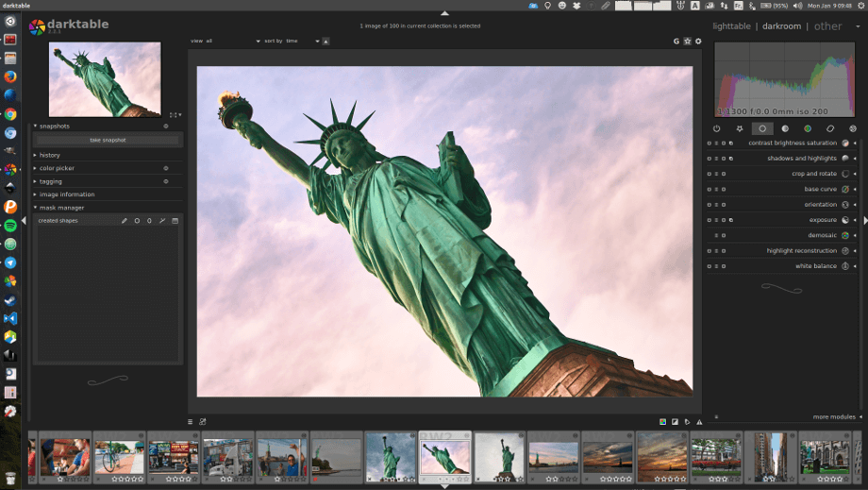Screen dimensions: 868x490
Task: Toggle exposure module on/off
Action: 709,220
